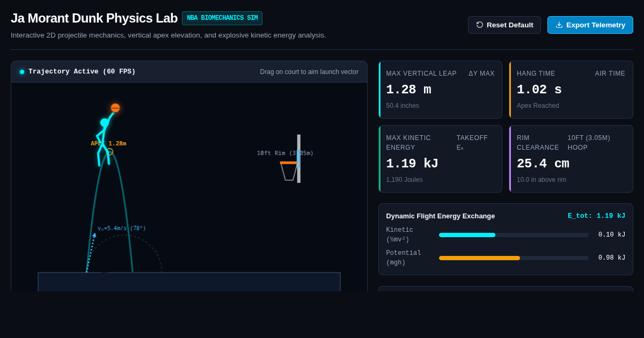Click the APEX 1.28m marker label

click(x=108, y=143)
